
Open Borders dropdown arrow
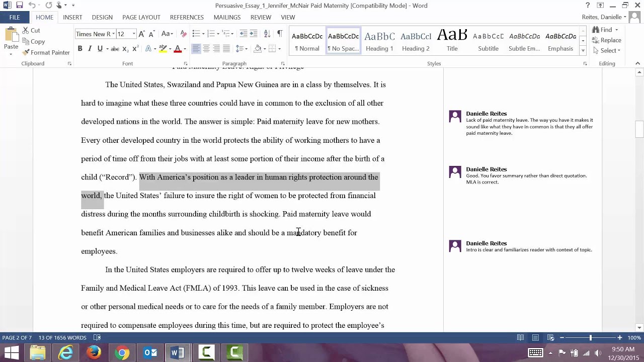(x=279, y=49)
